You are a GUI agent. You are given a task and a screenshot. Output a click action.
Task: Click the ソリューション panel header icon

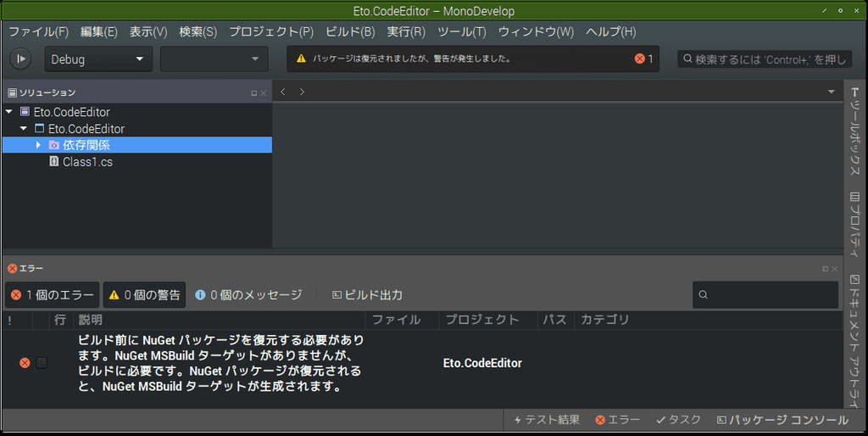point(12,92)
